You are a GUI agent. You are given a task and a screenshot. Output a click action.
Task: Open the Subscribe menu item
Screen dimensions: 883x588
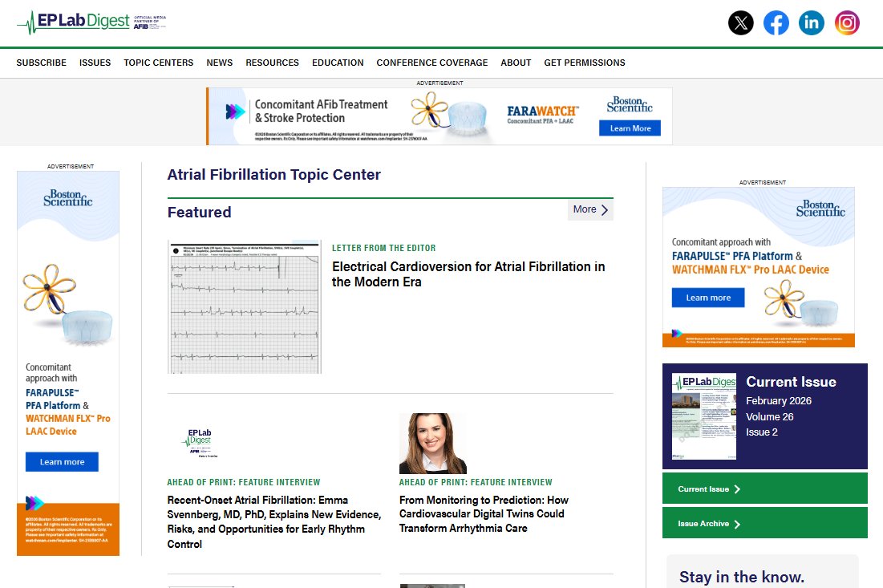tap(41, 63)
